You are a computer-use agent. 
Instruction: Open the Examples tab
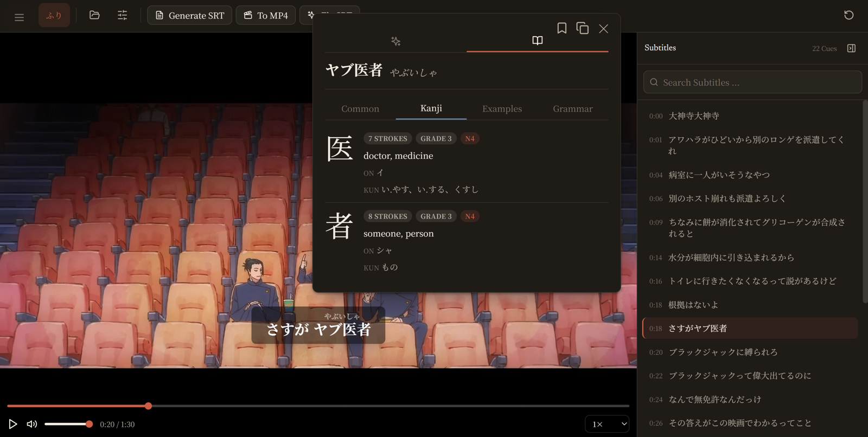coord(502,109)
